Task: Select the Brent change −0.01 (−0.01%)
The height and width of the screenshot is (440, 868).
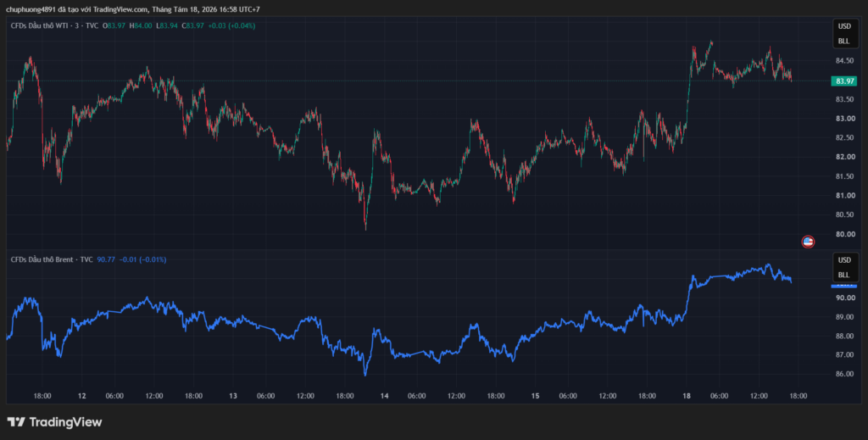Action: 142,259
